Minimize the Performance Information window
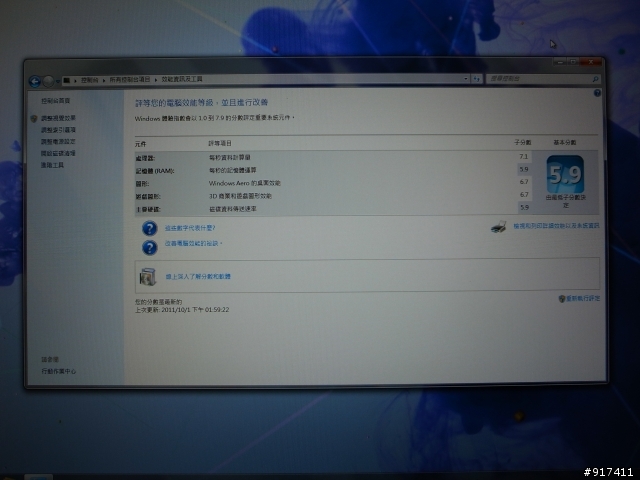640x480 pixels. click(x=560, y=62)
